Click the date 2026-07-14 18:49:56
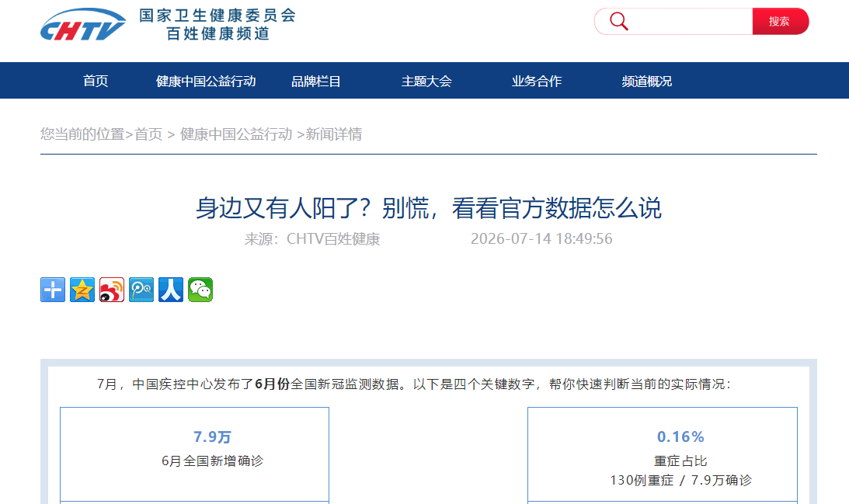 coord(541,238)
